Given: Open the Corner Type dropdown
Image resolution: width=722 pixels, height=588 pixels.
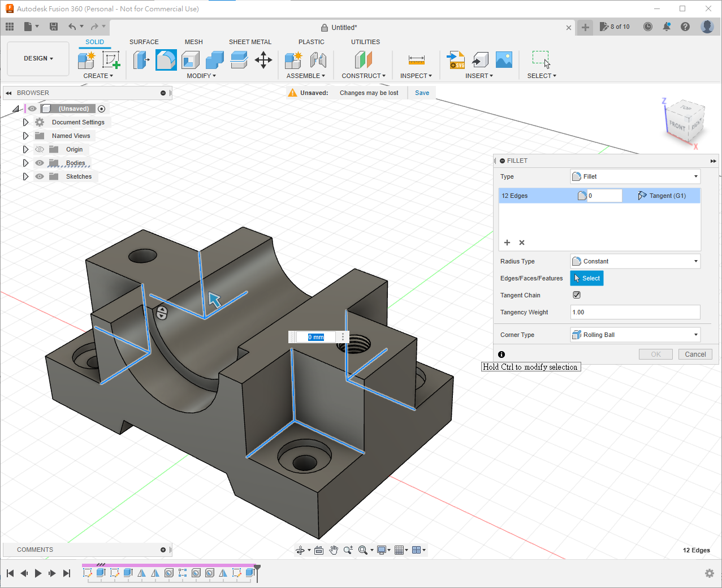Looking at the screenshot, I should point(635,335).
